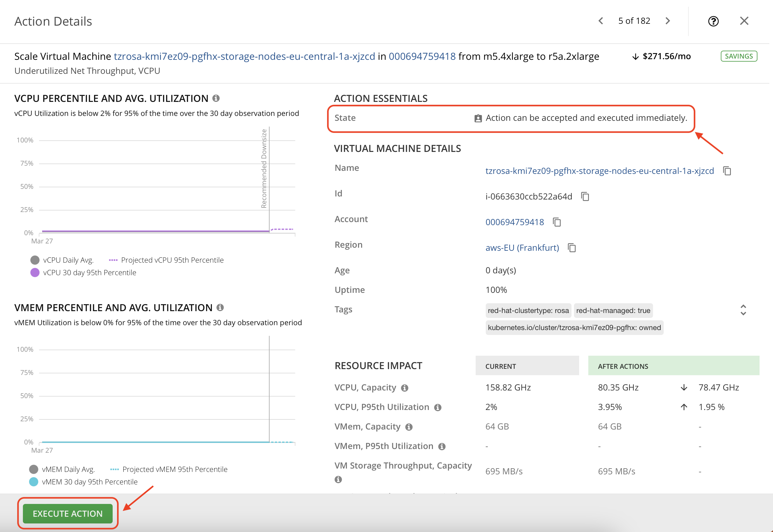
Task: Toggle vCPU 30 day 95th Percentile legend
Action: (83, 273)
